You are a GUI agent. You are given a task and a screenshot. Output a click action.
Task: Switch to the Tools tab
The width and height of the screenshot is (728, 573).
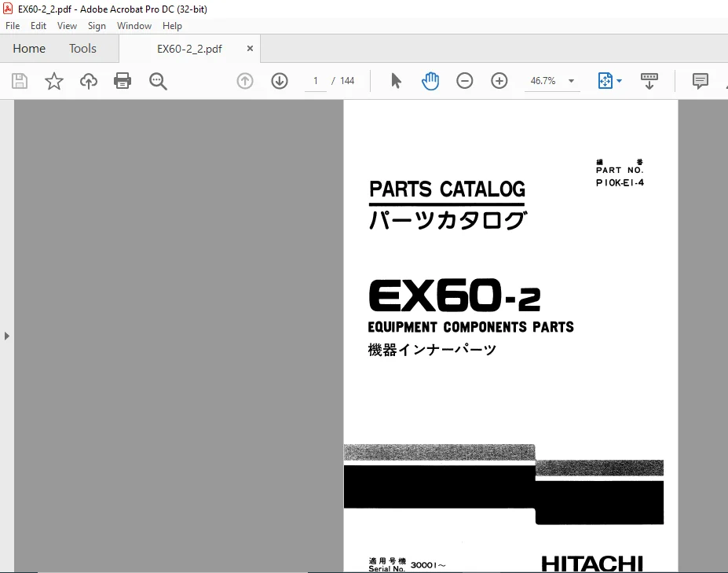[82, 48]
